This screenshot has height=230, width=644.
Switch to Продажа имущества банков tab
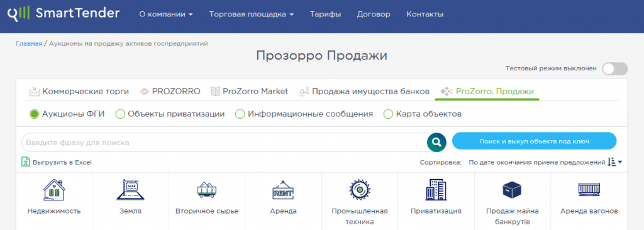tap(364, 91)
